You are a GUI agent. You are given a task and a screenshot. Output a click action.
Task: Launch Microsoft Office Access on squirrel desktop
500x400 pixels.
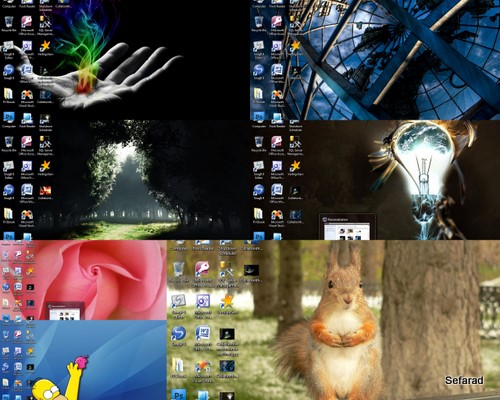(x=202, y=269)
